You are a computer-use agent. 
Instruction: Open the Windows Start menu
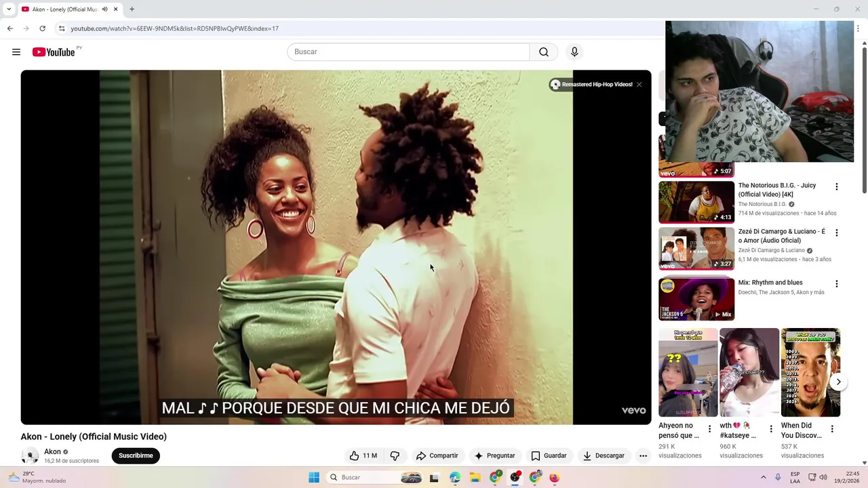click(x=314, y=477)
